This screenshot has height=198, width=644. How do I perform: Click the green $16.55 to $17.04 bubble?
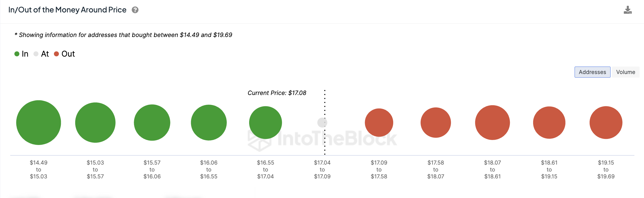pyautogui.click(x=265, y=123)
